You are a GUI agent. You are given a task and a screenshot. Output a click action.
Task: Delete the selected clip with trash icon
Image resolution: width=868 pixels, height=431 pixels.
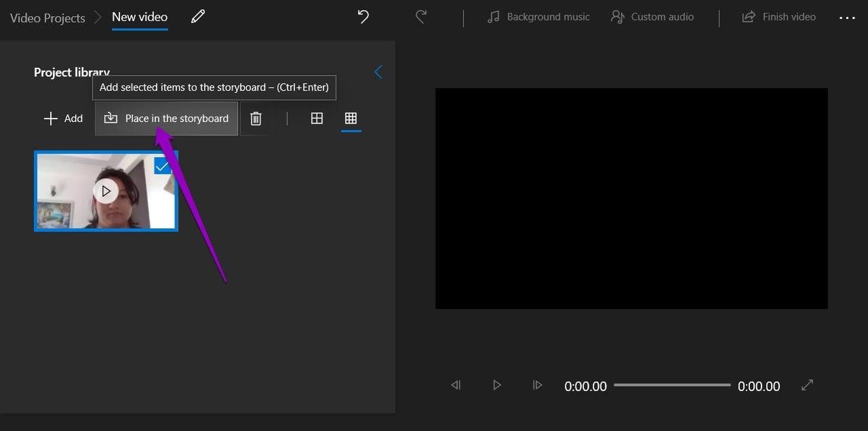pos(256,119)
